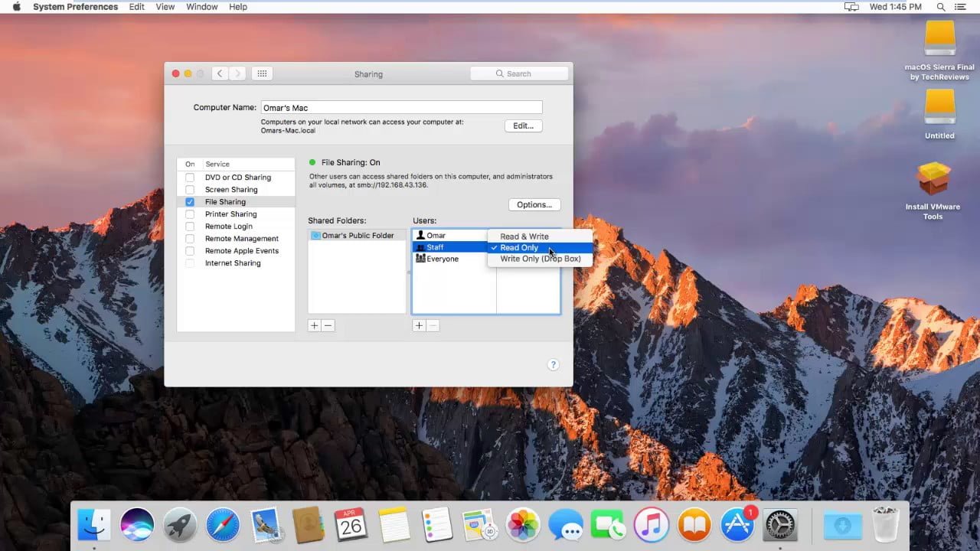
Task: Open Mail app in the Dock
Action: pyautogui.click(x=266, y=525)
